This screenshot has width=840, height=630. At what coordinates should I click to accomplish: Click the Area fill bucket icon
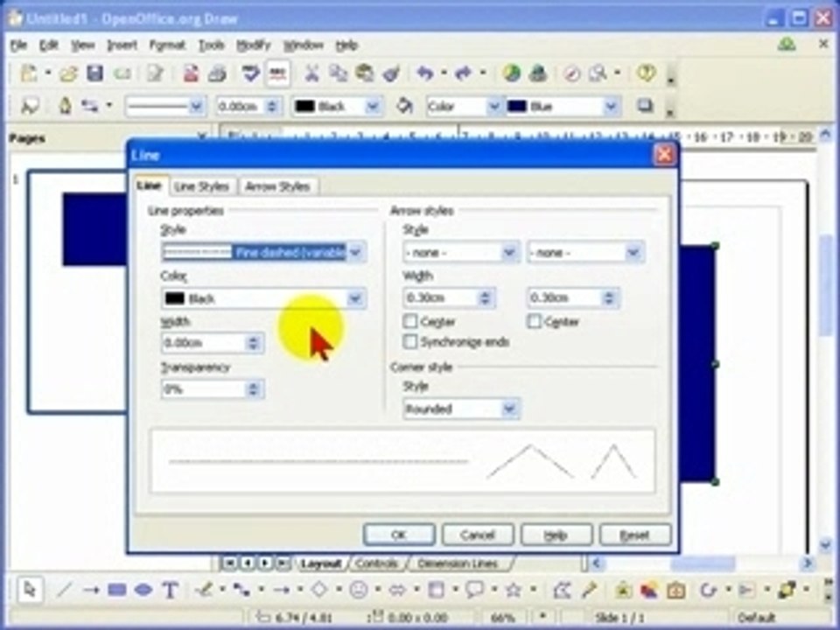(404, 106)
